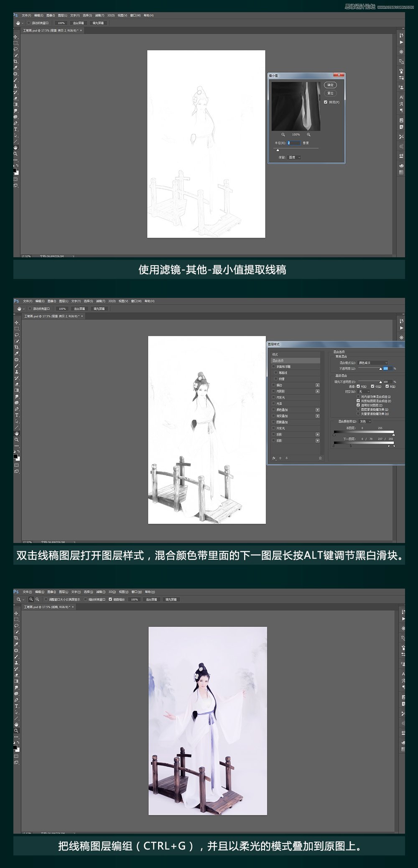This screenshot has width=418, height=868.
Task: Open the 滤镜 menu in the 最小值 dialog window
Action: [x=99, y=15]
